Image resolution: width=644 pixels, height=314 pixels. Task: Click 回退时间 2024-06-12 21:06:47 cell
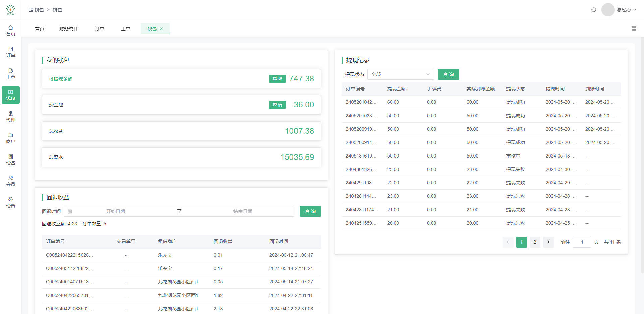tap(291, 255)
